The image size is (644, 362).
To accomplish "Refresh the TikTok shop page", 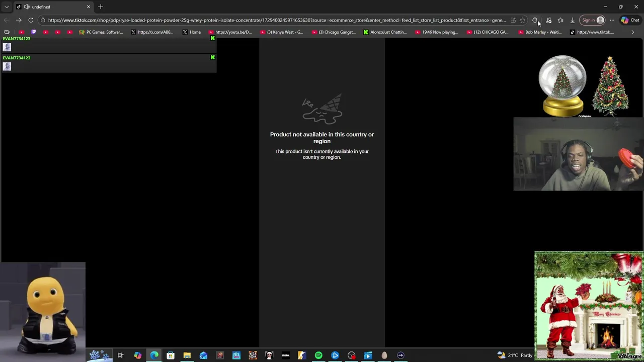I will tap(31, 20).
